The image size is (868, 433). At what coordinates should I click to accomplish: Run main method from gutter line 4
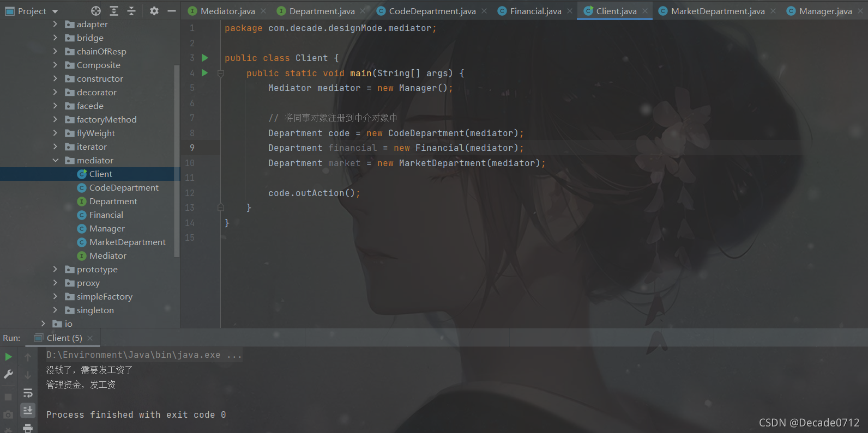(205, 73)
